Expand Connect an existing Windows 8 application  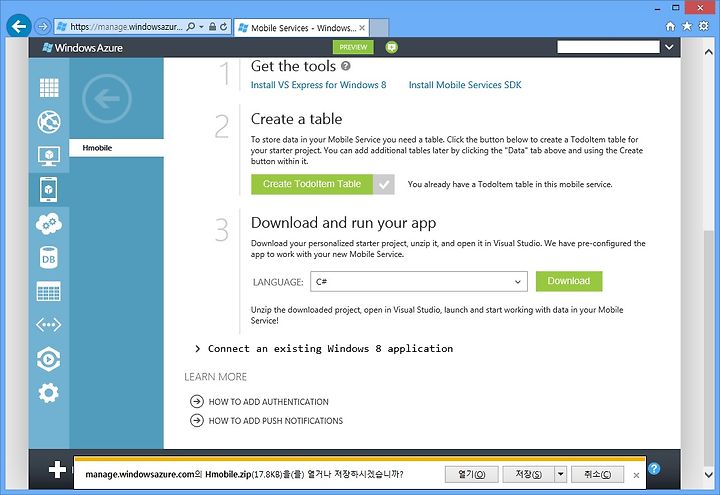tap(330, 349)
